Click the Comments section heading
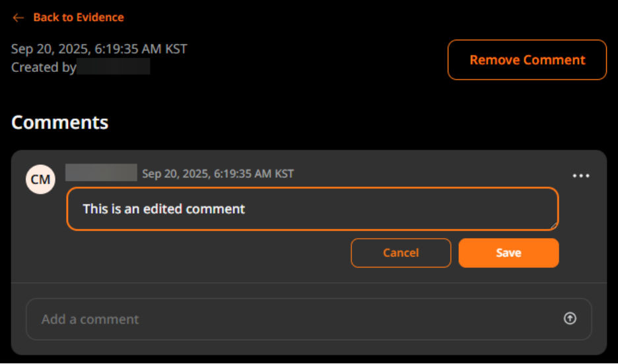Viewport: 618px width, 364px height. [x=60, y=123]
